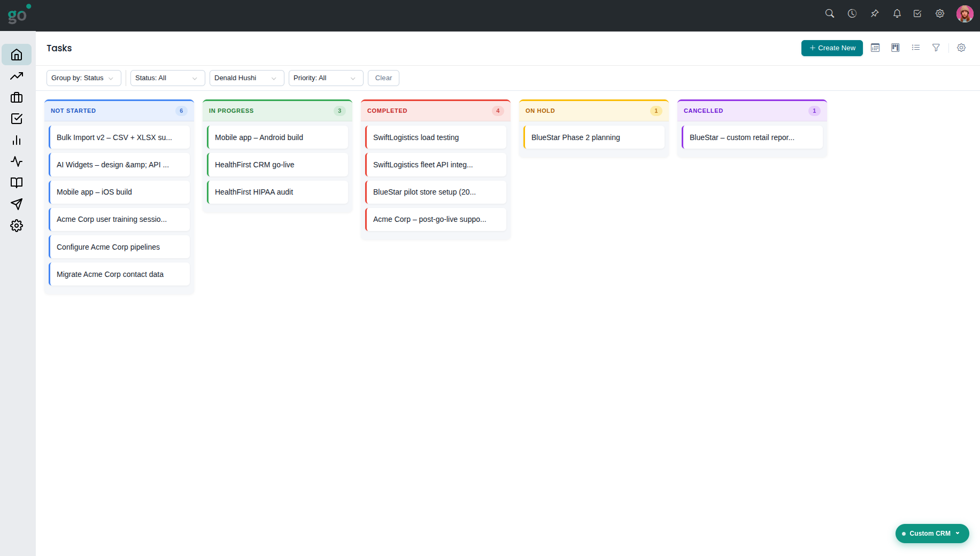
Task: Click the Completed count badge 4
Action: click(498, 111)
